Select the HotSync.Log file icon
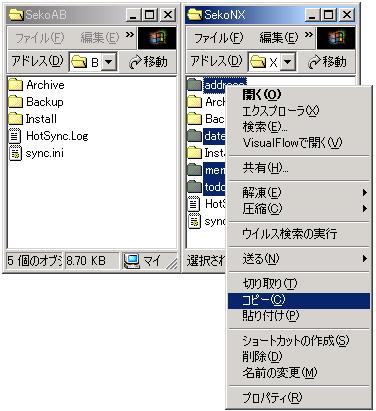 click(x=15, y=136)
